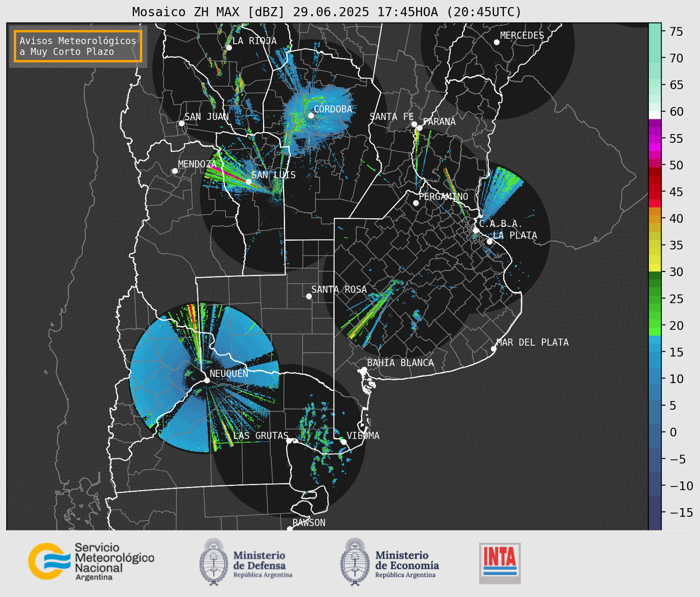This screenshot has width=700, height=597.
Task: Click the Santa Fe city marker dot
Action: 414,124
